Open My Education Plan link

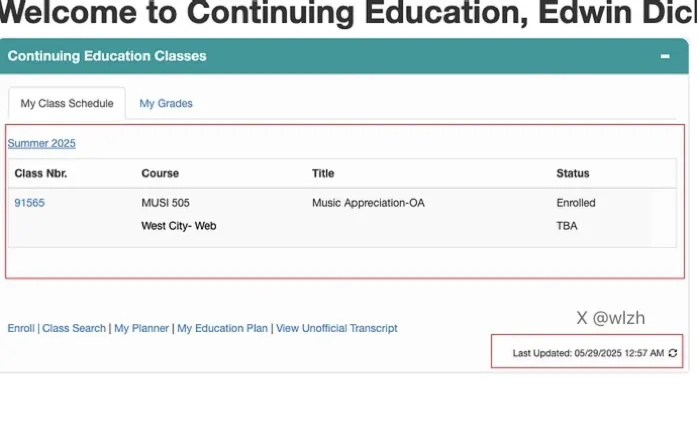tap(222, 328)
